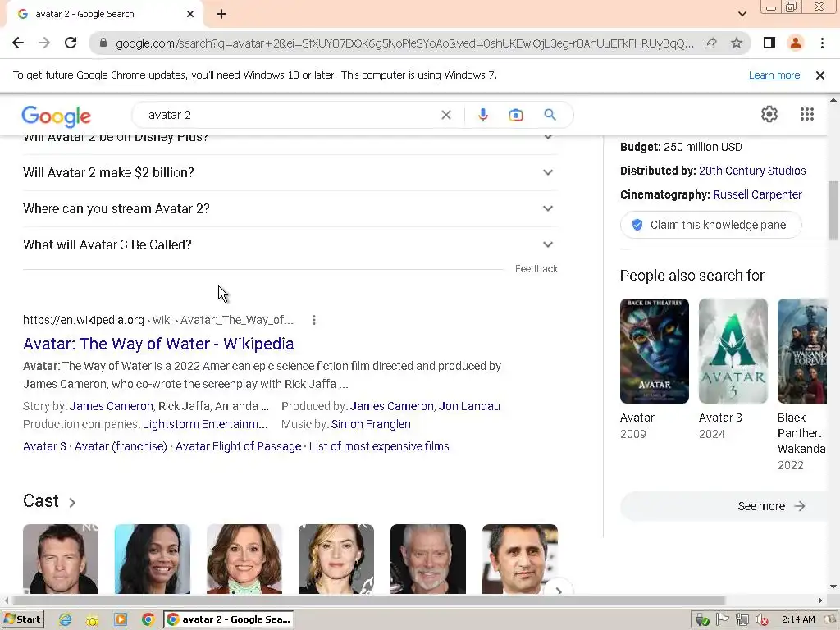Expand 'What will Avatar 3 Be Called?'
The width and height of the screenshot is (840, 630).
tap(290, 244)
